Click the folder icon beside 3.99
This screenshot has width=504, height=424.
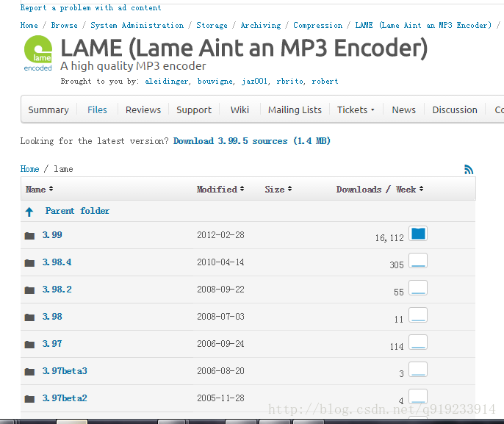click(x=29, y=236)
